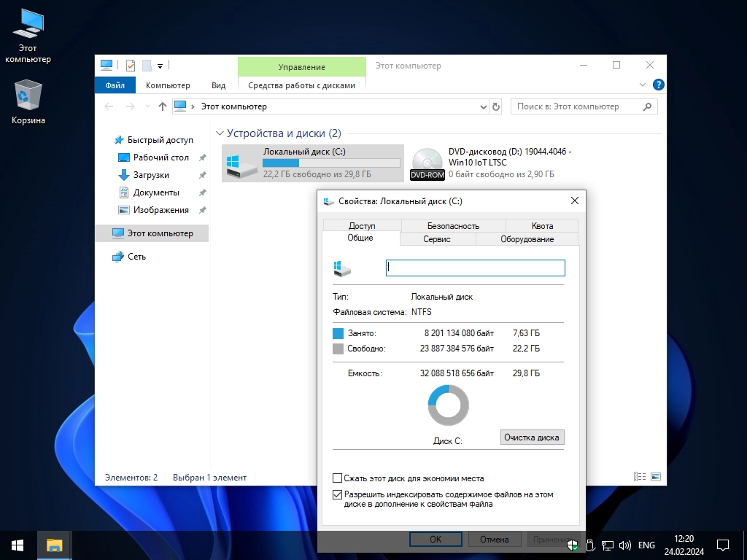Viewport: 747px width, 560px height.
Task: Switch to the Компьютер ribbon tab
Action: (x=168, y=85)
